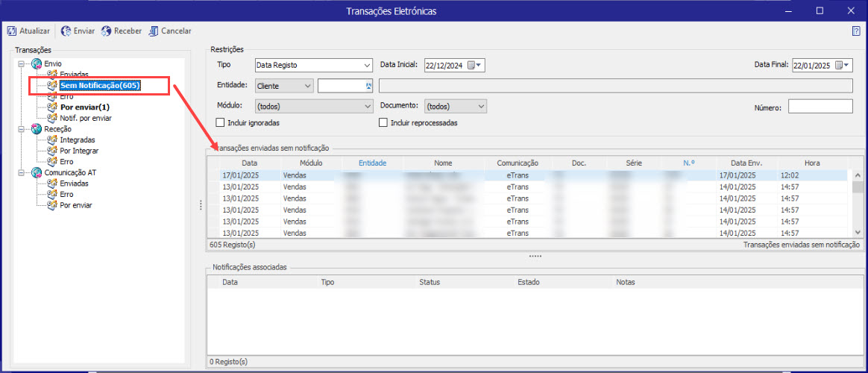
Task: Enable the Incluir ignoradas checkbox
Action: (x=220, y=122)
